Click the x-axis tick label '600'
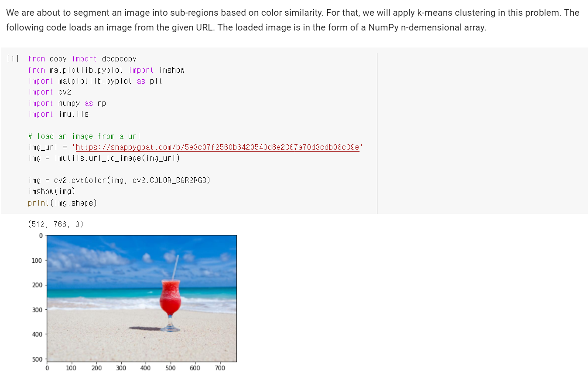Viewport: 588px width, 379px height. pos(195,368)
